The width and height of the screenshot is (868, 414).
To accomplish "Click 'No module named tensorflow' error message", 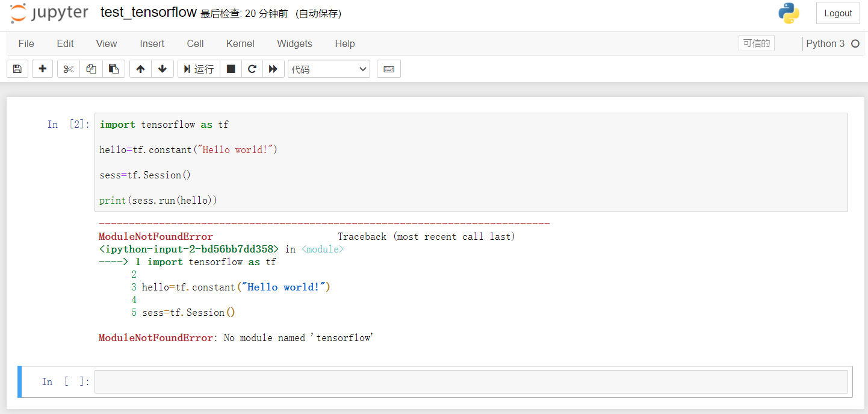I will pos(299,338).
